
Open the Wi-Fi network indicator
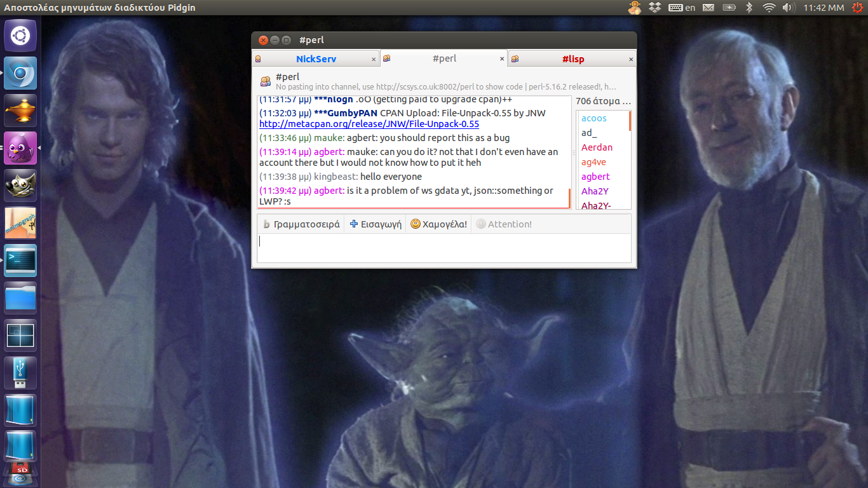pos(769,8)
